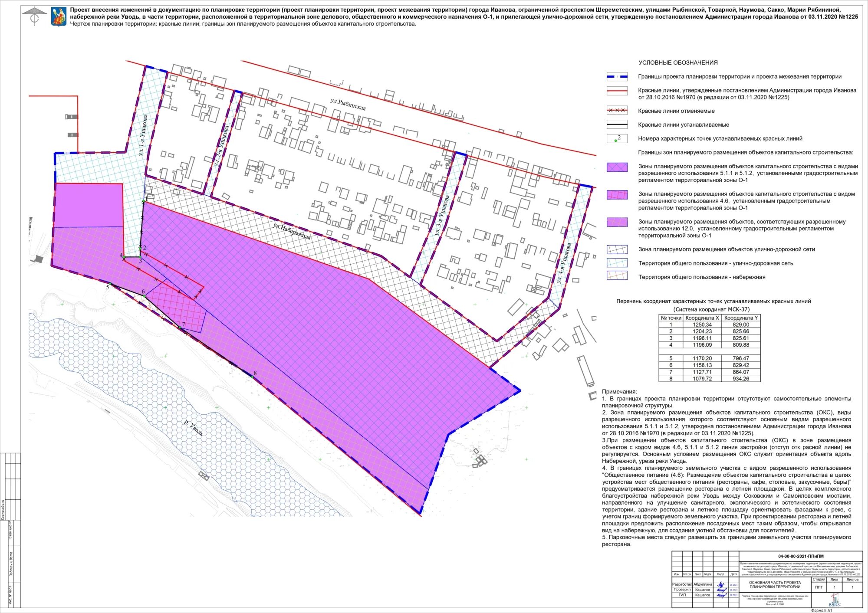Screen dimensions: 868x613
Task: Click the 'ул.Набережная' street label
Action: pos(292,231)
